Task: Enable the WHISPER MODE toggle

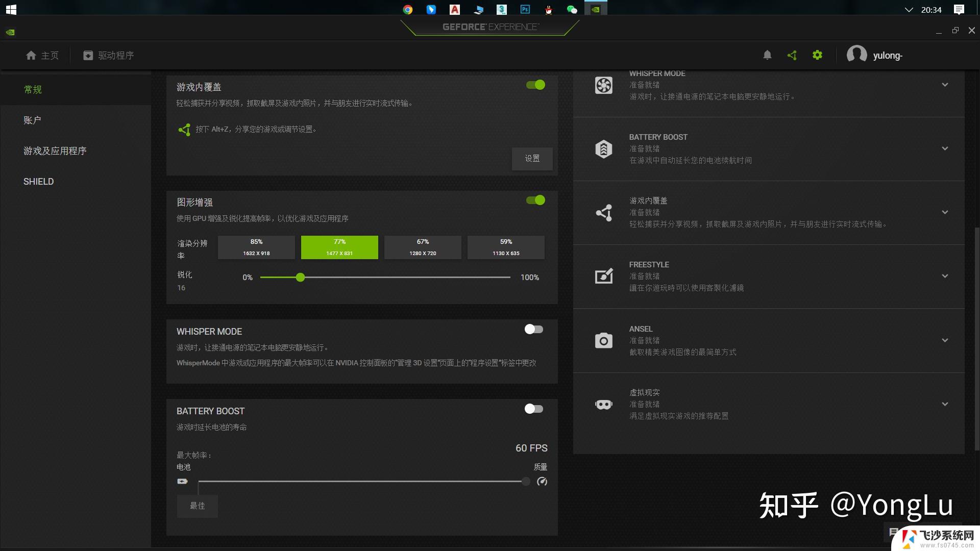Action: pos(534,329)
